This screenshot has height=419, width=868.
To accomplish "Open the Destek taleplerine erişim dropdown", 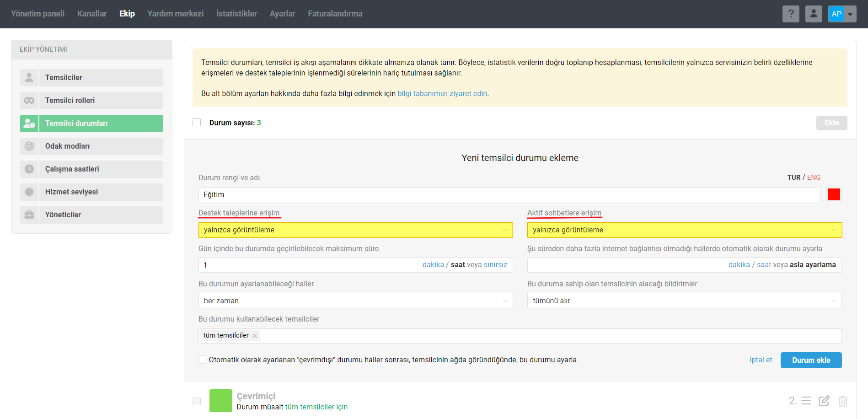I will coord(355,230).
